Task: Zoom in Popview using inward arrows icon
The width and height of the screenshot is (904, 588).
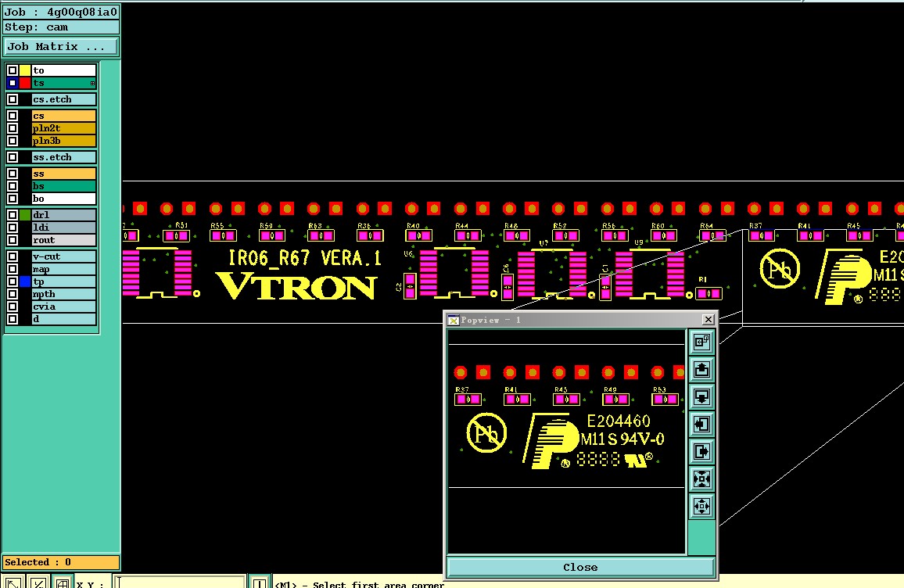Action: [701, 479]
